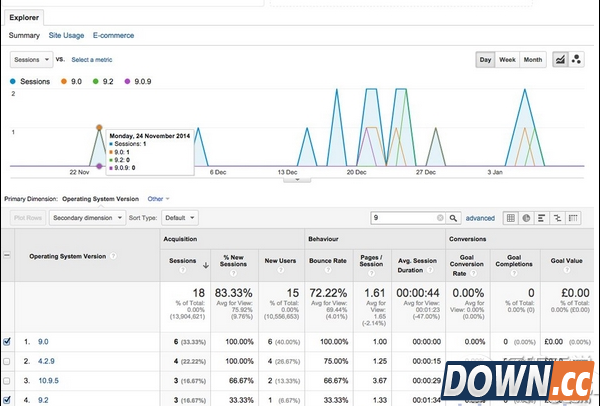Click inside the table search field
The width and height of the screenshot is (600, 406).
point(400,217)
